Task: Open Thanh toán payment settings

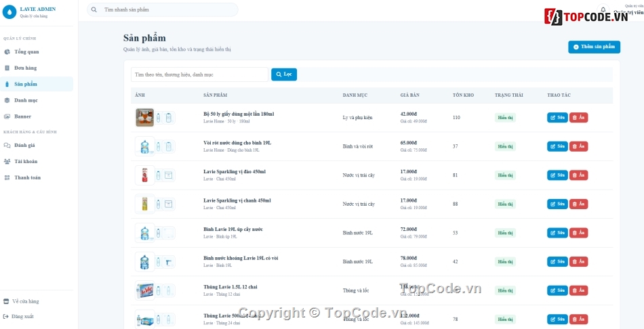Action: tap(37, 177)
